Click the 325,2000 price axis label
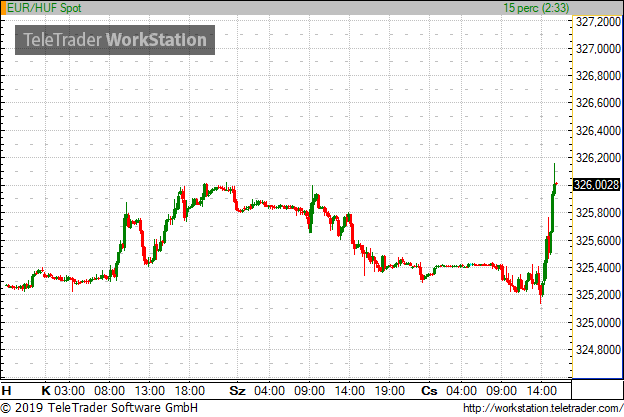 [598, 294]
